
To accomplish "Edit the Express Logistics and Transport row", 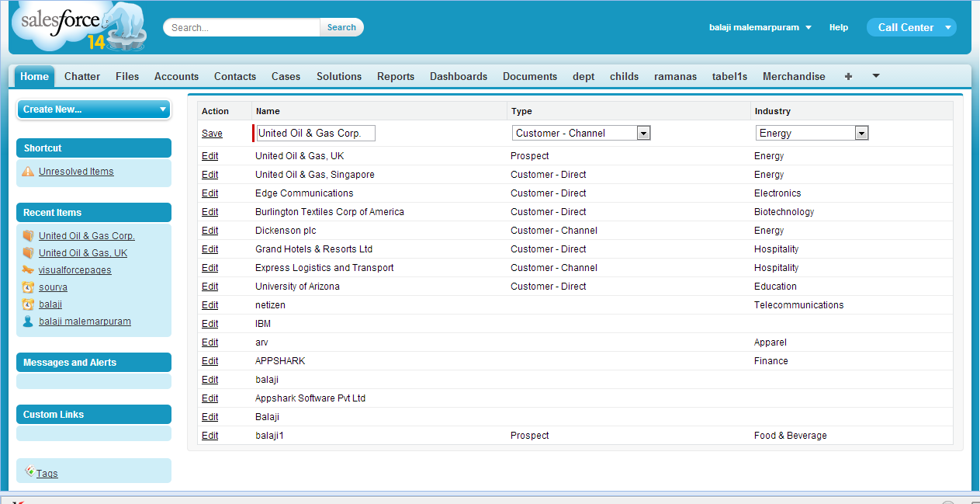I will point(210,268).
